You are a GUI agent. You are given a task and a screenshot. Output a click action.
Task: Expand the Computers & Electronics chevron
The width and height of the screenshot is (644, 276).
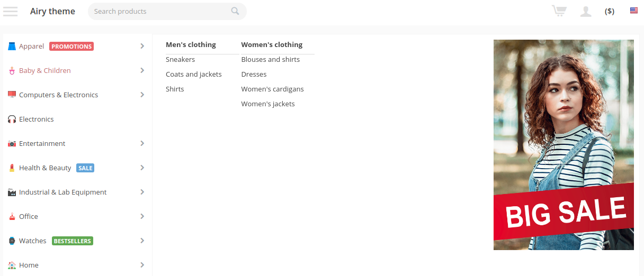(x=142, y=95)
